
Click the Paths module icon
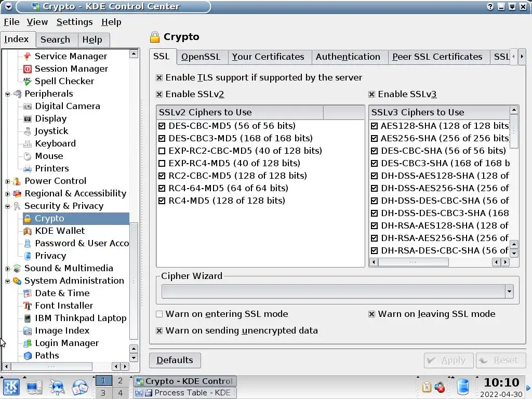coord(28,355)
